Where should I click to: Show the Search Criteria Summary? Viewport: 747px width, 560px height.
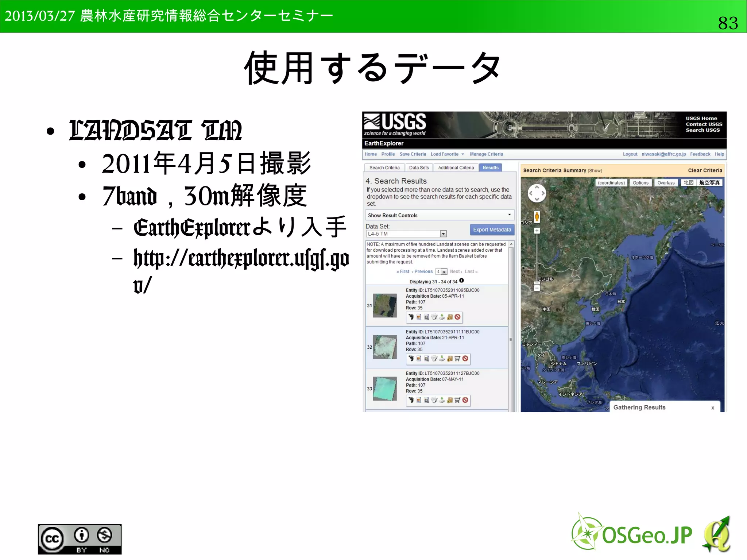click(595, 171)
